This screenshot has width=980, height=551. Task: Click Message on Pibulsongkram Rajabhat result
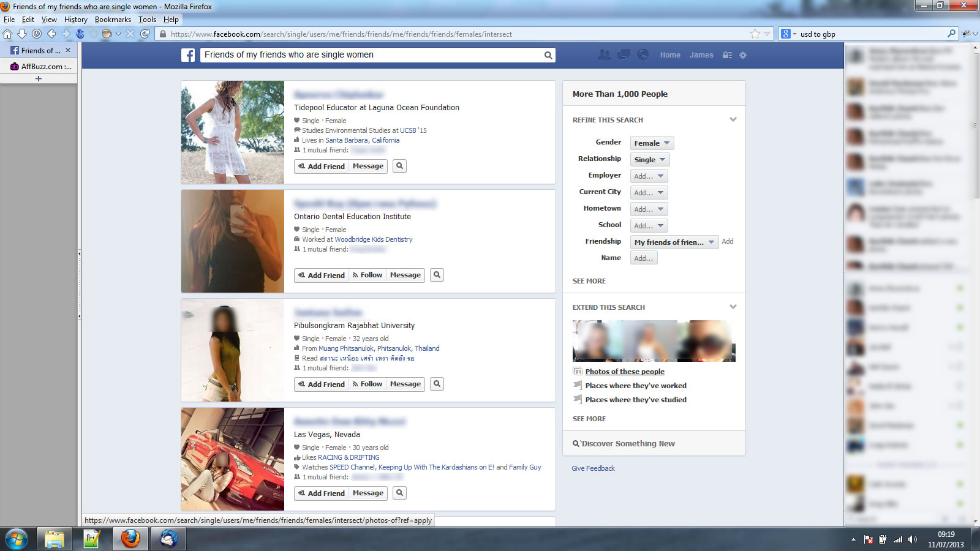tap(405, 384)
